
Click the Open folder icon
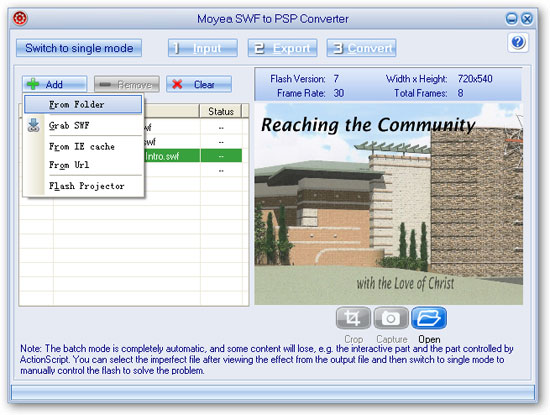[429, 318]
